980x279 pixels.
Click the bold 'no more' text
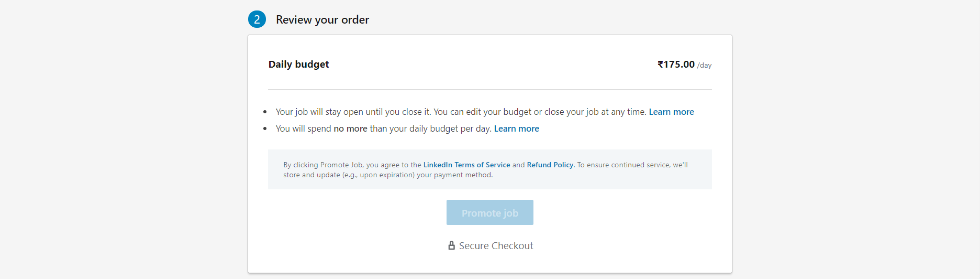(350, 128)
